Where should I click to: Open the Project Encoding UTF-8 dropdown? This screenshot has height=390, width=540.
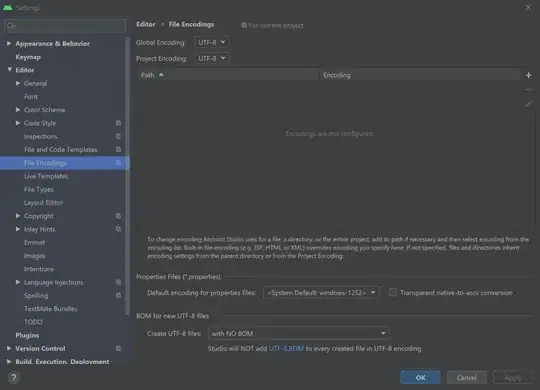tap(212, 59)
